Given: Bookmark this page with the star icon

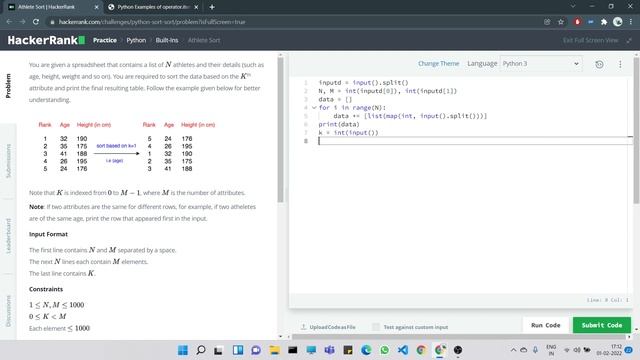Looking at the screenshot, I should (561, 22).
